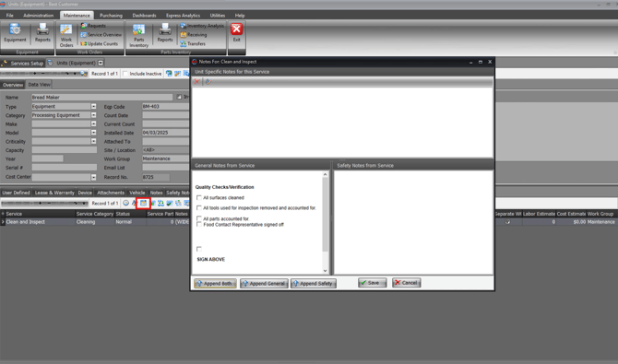The width and height of the screenshot is (618, 364).
Task: Click the red X delete icon in notes toolbar
Action: click(x=196, y=81)
